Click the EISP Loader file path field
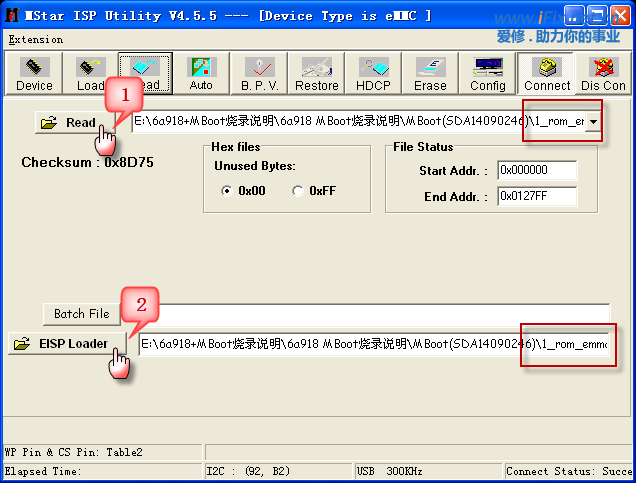The height and width of the screenshot is (483, 636). click(x=372, y=345)
